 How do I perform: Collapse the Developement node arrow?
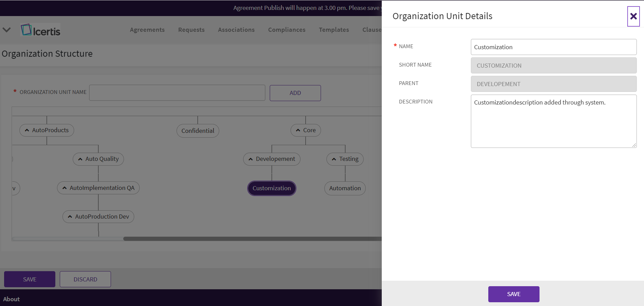251,159
